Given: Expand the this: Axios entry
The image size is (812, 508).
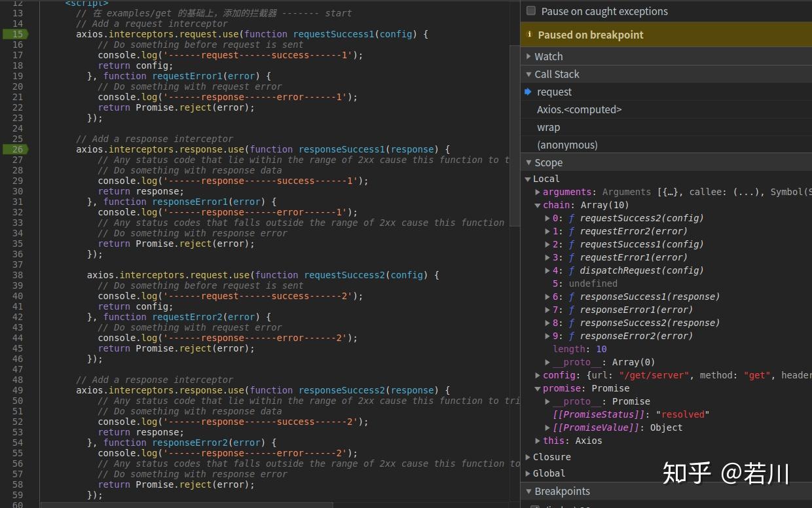Looking at the screenshot, I should coord(538,441).
